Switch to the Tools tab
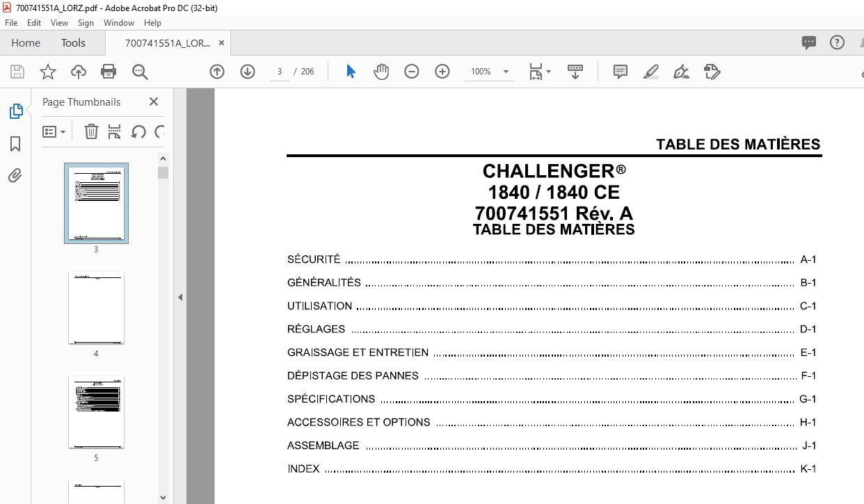This screenshot has height=504, width=864. (x=73, y=43)
